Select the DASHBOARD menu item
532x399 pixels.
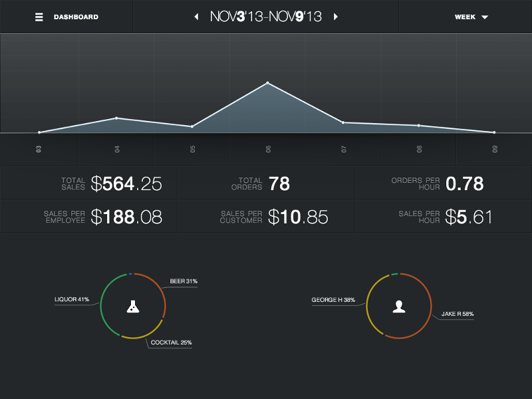coord(76,17)
